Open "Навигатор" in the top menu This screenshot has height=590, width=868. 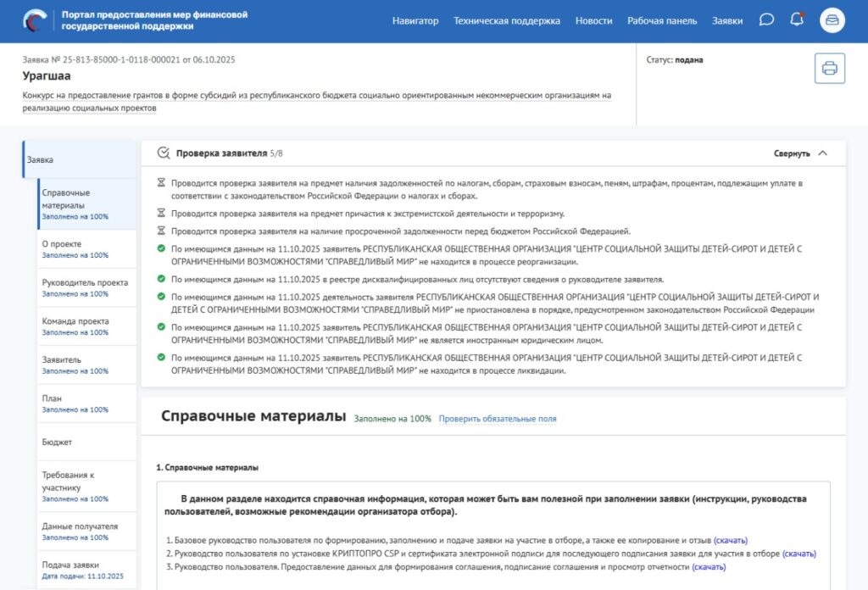415,20
